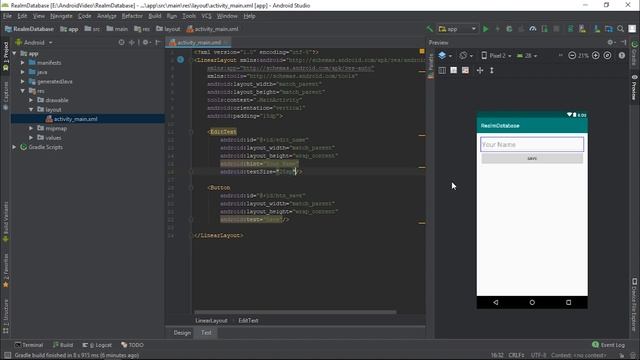Switch to the Design tab
The height and width of the screenshot is (360, 640).
pyautogui.click(x=182, y=333)
